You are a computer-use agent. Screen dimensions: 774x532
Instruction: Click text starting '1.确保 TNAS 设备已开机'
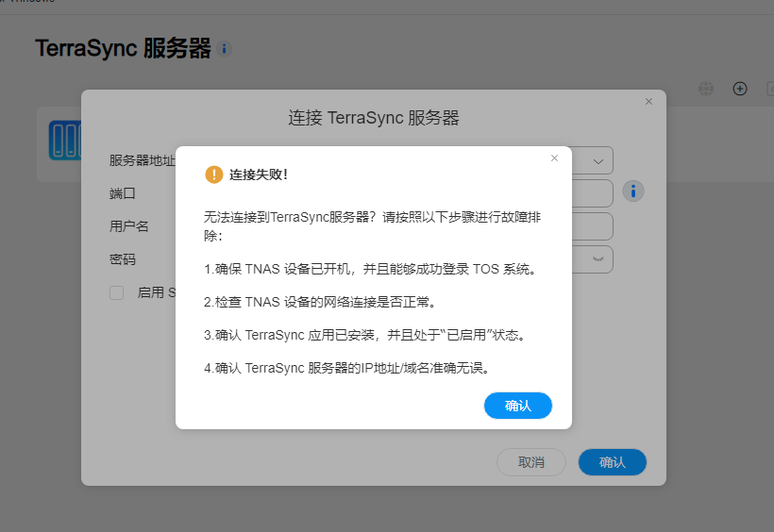(371, 269)
